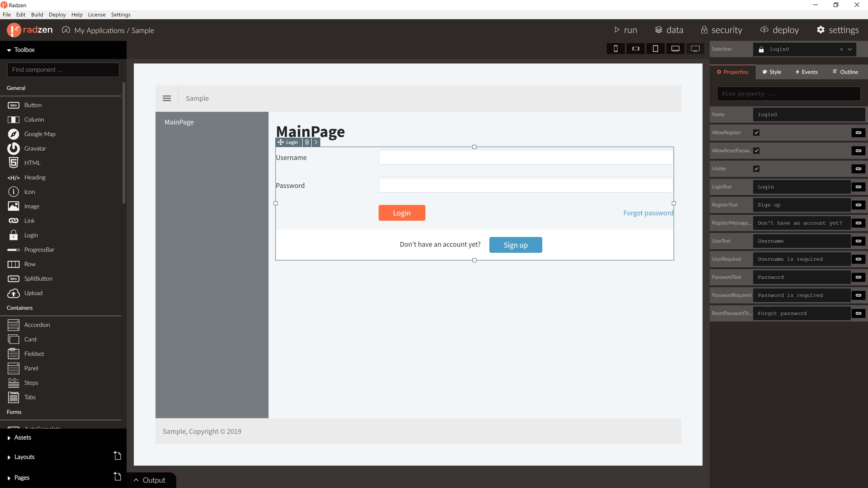Toggle the Visible checkbox
This screenshot has height=488, width=868.
tap(757, 169)
